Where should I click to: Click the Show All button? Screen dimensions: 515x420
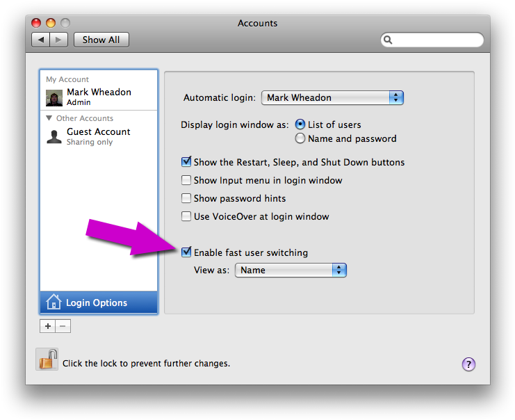pos(101,40)
